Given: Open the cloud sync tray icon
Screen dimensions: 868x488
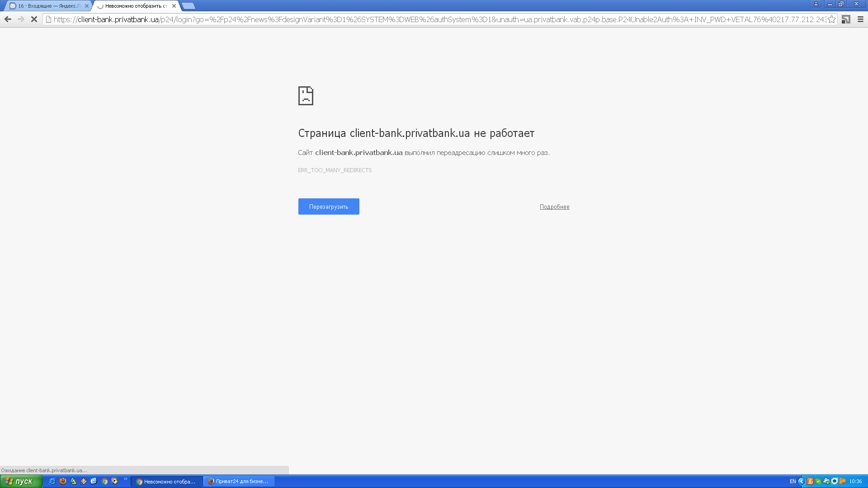Looking at the screenshot, I should coord(826,482).
